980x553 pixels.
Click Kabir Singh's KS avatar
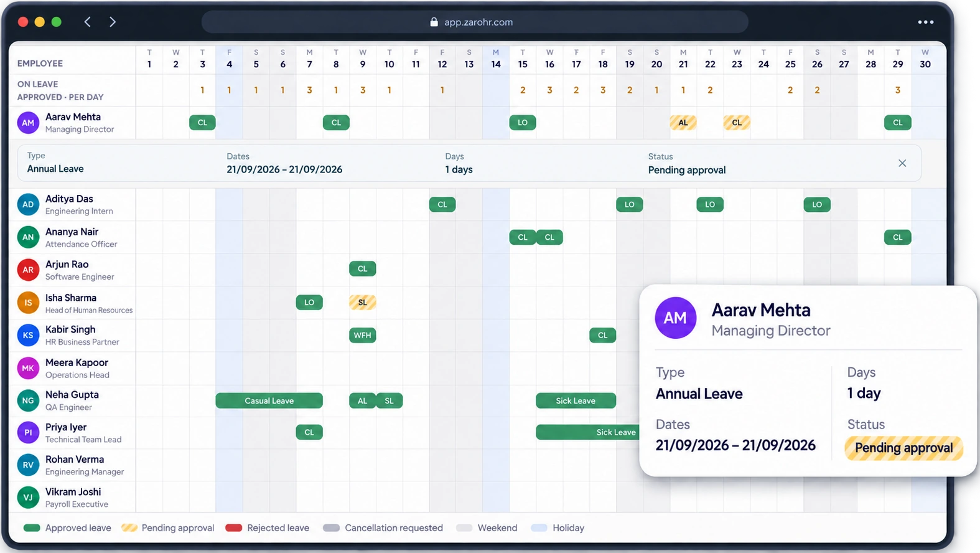tap(28, 335)
